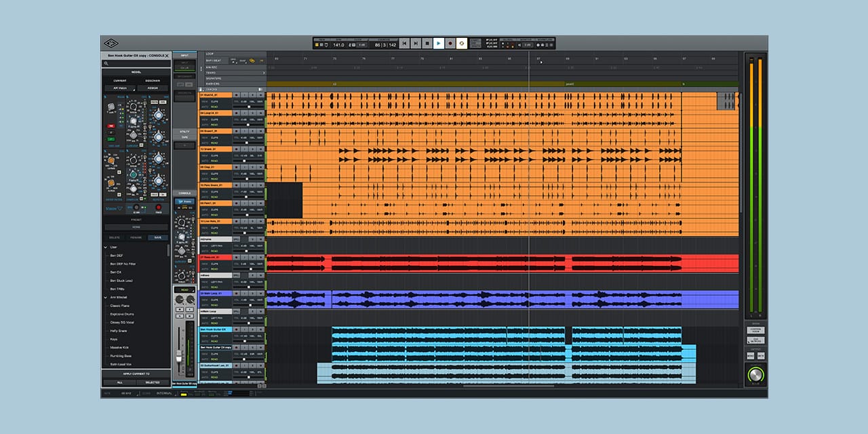This screenshot has height=434, width=868.
Task: Click the volume slider of 01 Kick16_01
Action: tap(248, 106)
